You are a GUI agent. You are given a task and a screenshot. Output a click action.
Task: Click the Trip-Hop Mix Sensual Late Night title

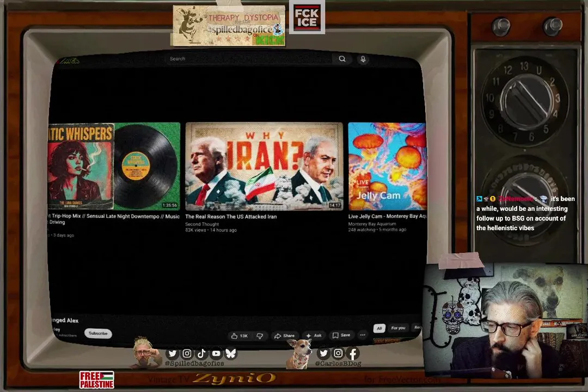(x=114, y=219)
